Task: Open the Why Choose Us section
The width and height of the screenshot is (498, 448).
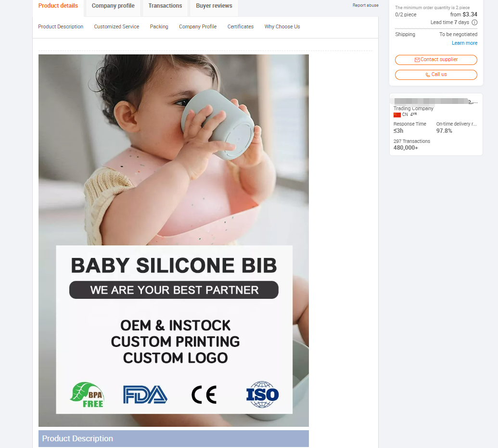Action: click(282, 27)
